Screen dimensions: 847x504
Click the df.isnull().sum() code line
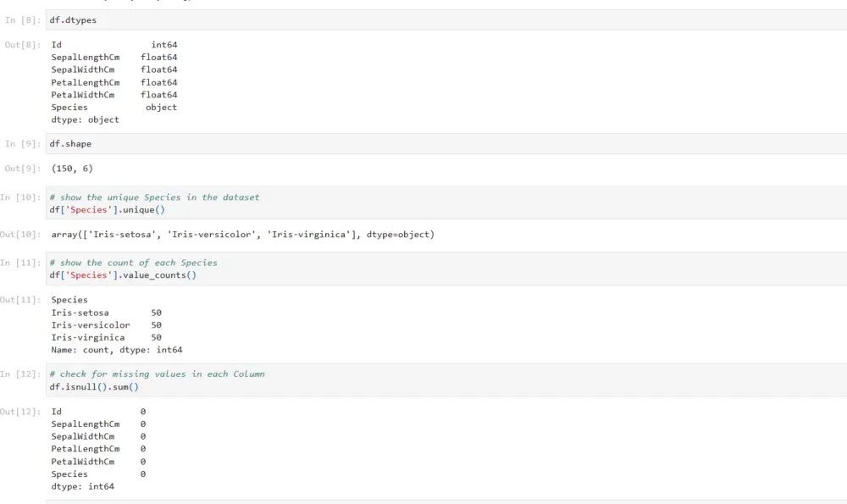93,386
